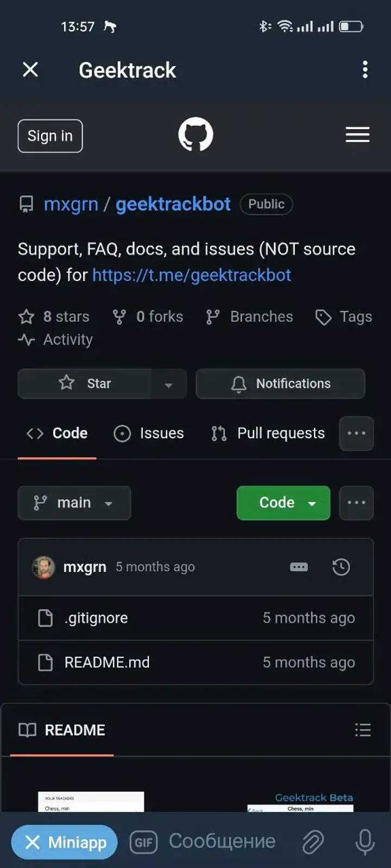Expand the main branch selector
The image size is (391, 868).
pos(74,503)
